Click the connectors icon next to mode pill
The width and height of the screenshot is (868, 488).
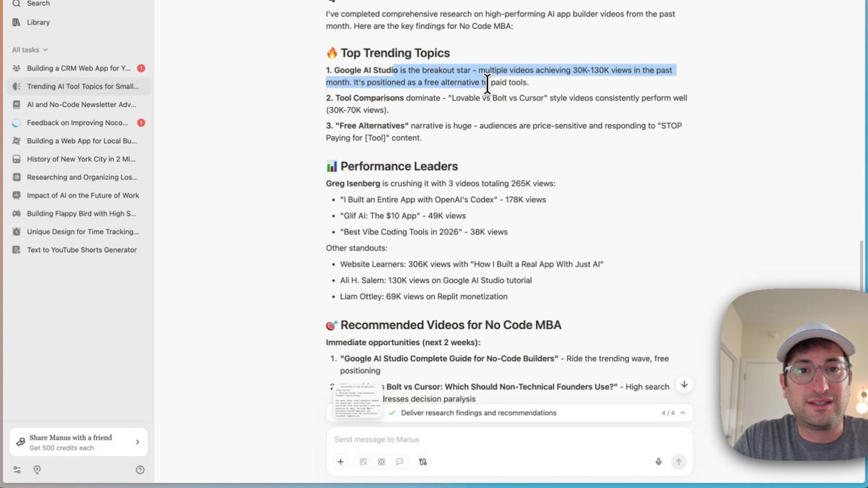(423, 461)
